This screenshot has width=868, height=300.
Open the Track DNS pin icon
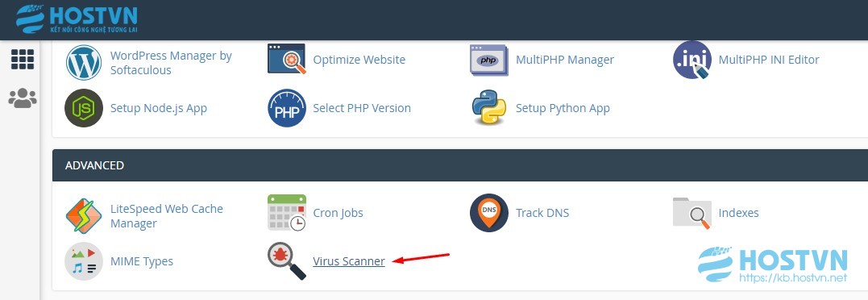[x=488, y=213]
